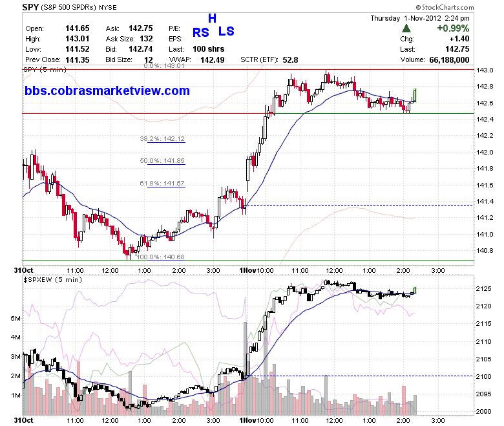Click the $SPXEW (5 min) panel label
The height and width of the screenshot is (426, 504).
point(53,280)
